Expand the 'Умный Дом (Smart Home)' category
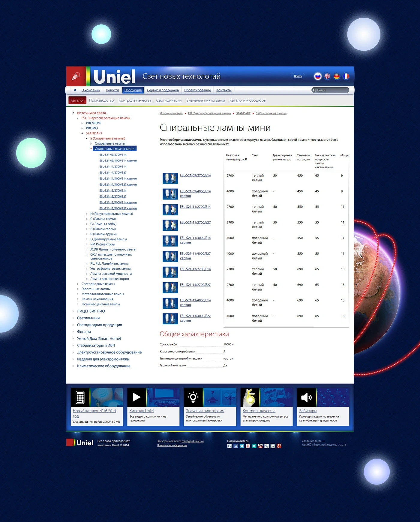 pyautogui.click(x=73, y=339)
